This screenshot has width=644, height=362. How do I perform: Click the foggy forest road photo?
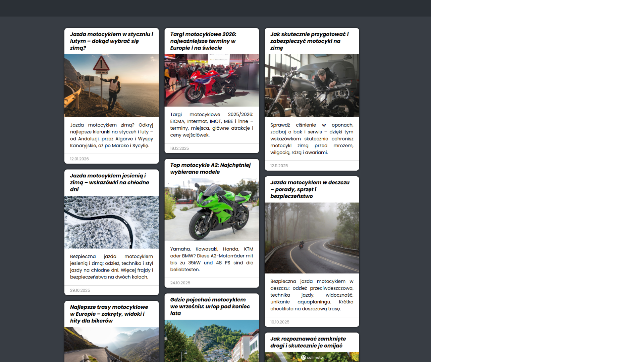[312, 238]
